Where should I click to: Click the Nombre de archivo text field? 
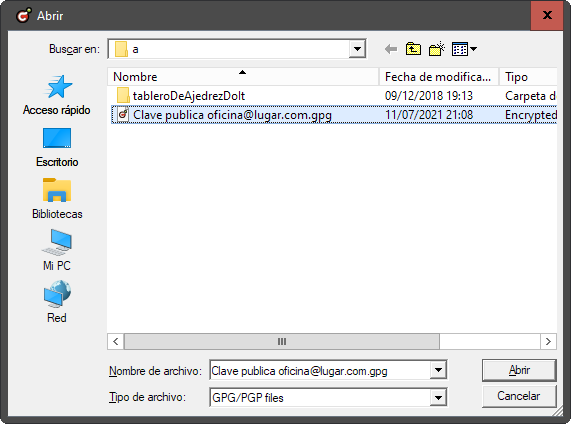click(x=320, y=370)
